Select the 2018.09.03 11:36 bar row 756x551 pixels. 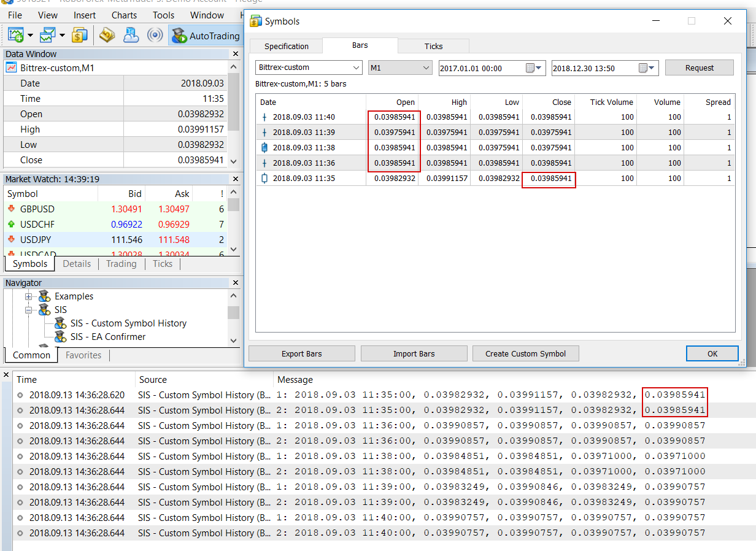tap(495, 163)
